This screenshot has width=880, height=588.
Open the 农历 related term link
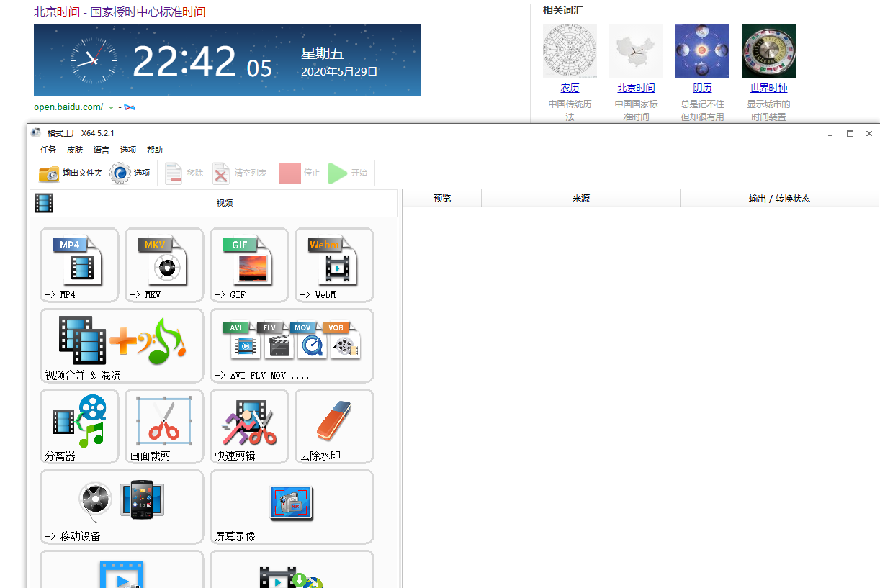coord(570,88)
